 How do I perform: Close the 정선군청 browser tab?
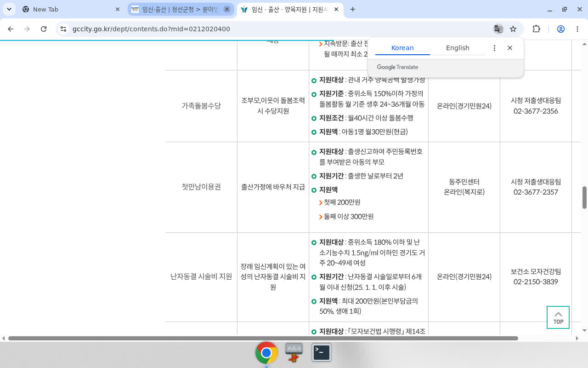[x=227, y=9]
